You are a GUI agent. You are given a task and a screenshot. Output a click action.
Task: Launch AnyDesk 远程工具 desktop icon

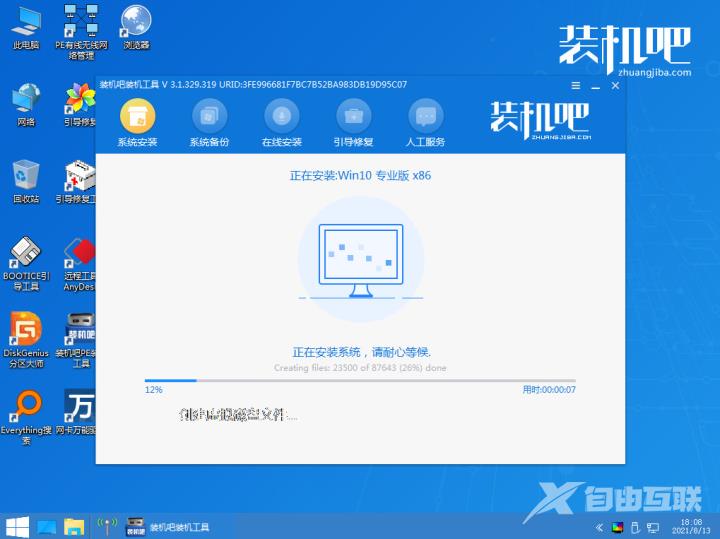click(80, 264)
